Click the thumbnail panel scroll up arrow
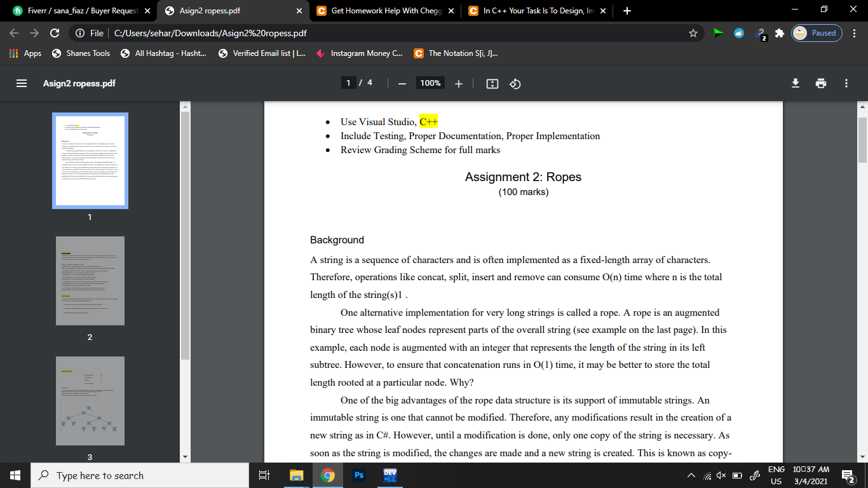868x488 pixels. click(185, 105)
